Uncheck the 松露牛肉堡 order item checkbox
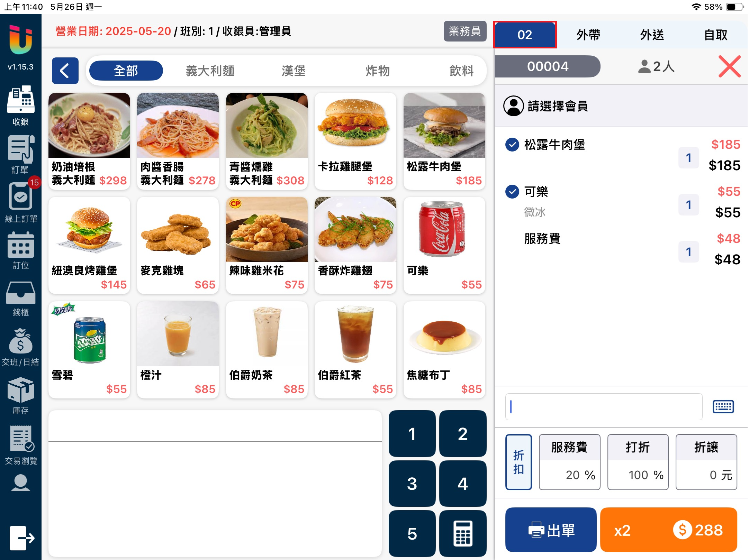This screenshot has height=560, width=749. click(x=512, y=145)
